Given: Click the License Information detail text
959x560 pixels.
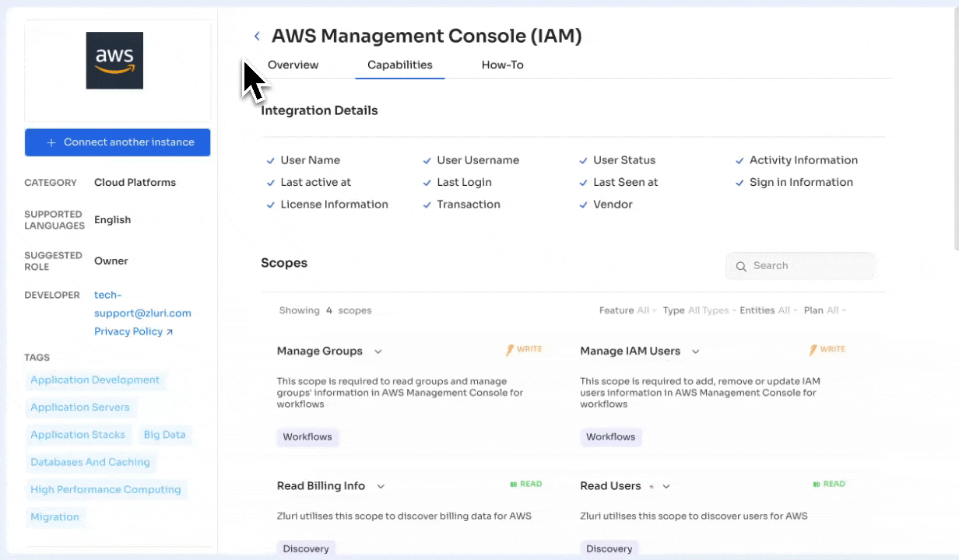Looking at the screenshot, I should pos(335,205).
